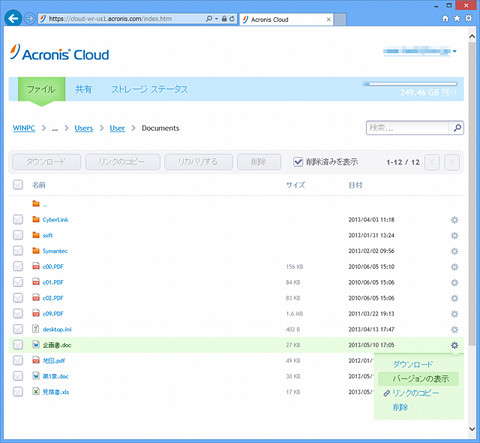
Task: Check the box for 見積書.xls
Action: point(18,392)
